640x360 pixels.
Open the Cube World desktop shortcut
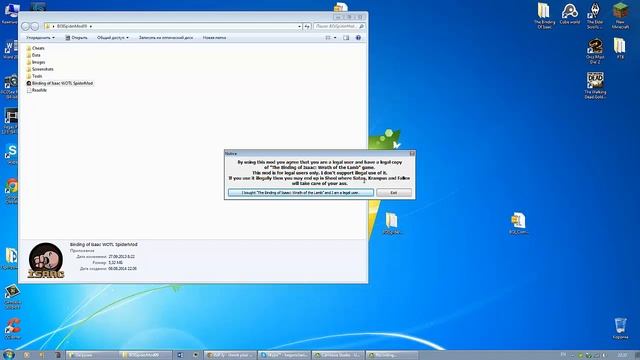(569, 14)
